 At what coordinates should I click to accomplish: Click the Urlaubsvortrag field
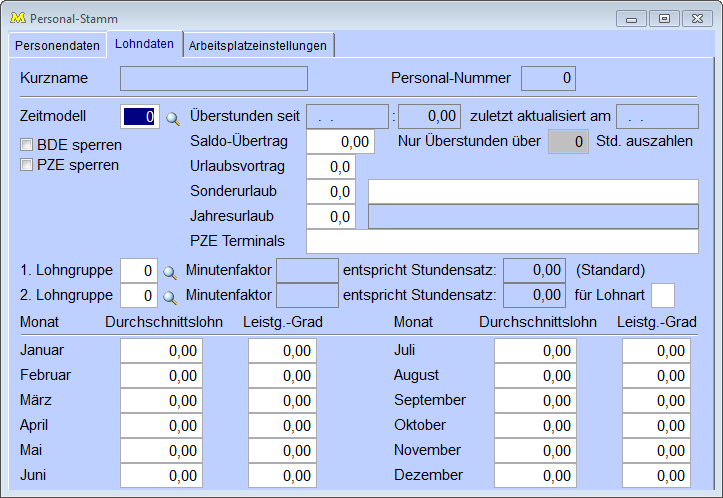(331, 167)
